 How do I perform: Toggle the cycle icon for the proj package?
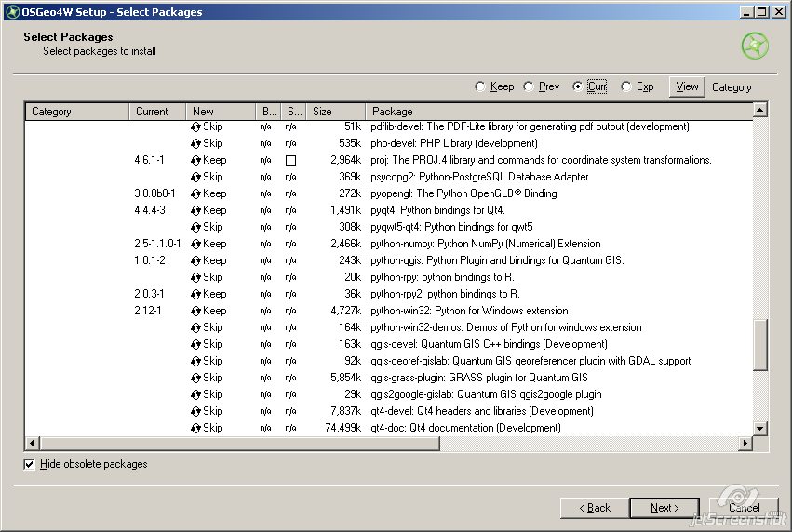click(196, 161)
